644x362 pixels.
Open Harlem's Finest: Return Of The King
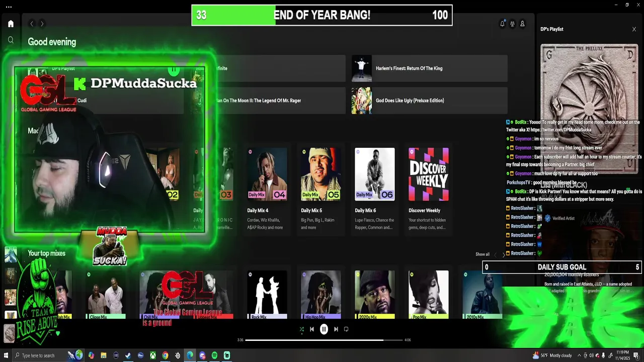click(429, 68)
